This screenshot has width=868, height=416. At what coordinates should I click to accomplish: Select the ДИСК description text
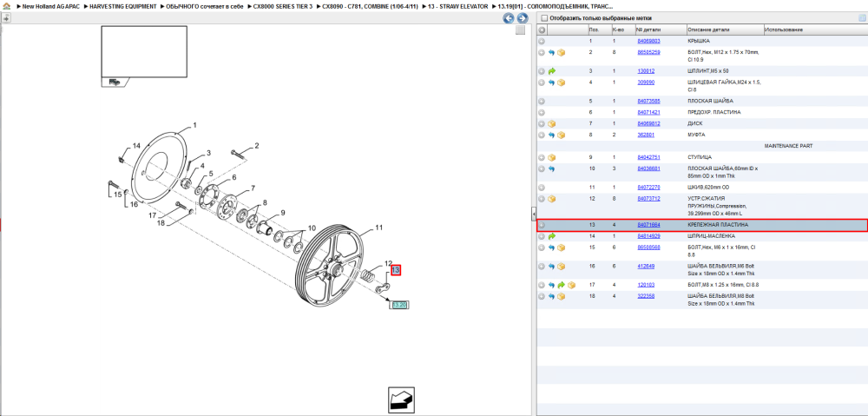click(x=696, y=123)
